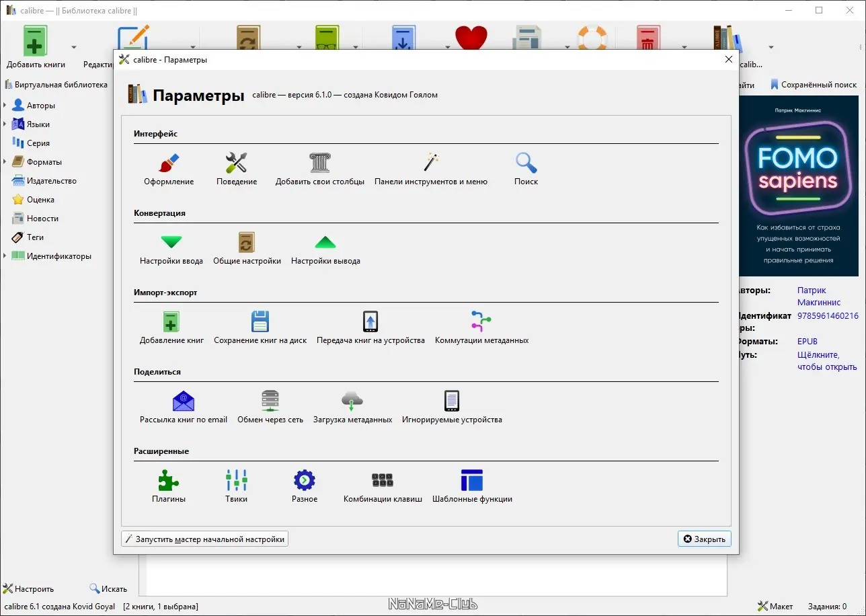
Task: Expand the Идентификаторы tree node
Action: click(x=5, y=256)
